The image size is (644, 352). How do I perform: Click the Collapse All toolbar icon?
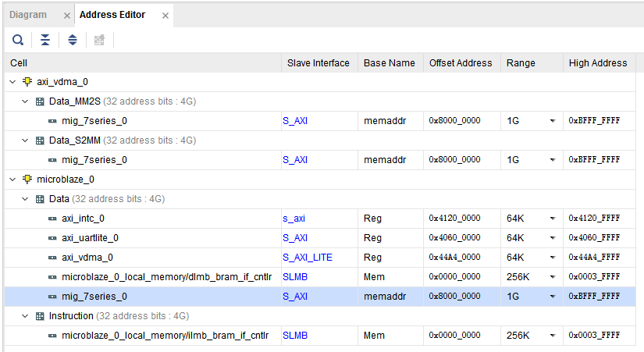[x=45, y=40]
